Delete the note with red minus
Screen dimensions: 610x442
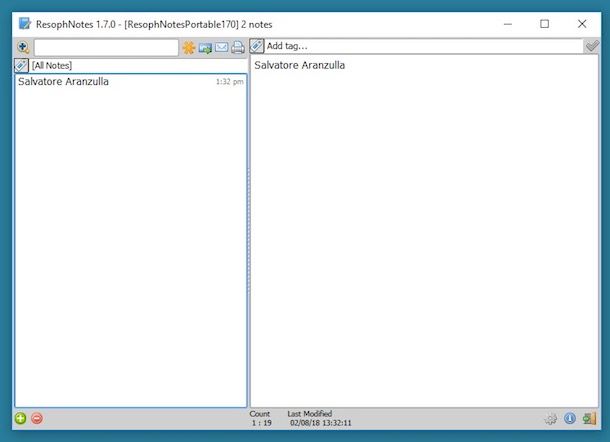click(x=37, y=418)
